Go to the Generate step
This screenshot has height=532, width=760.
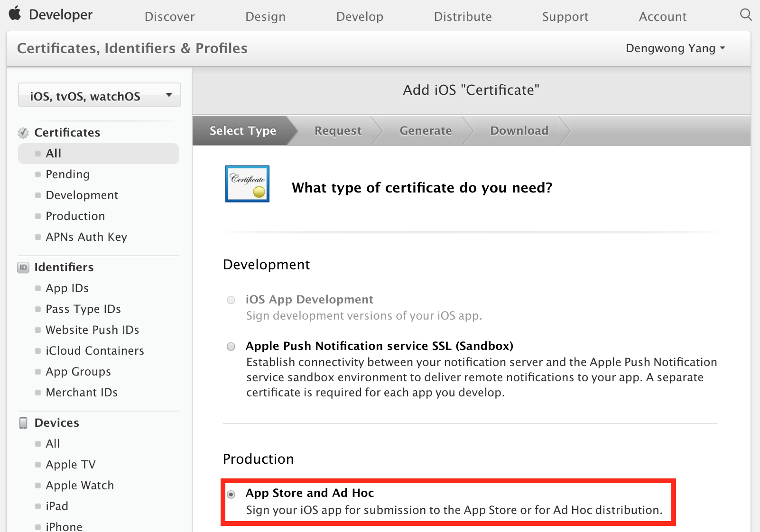[x=426, y=130]
